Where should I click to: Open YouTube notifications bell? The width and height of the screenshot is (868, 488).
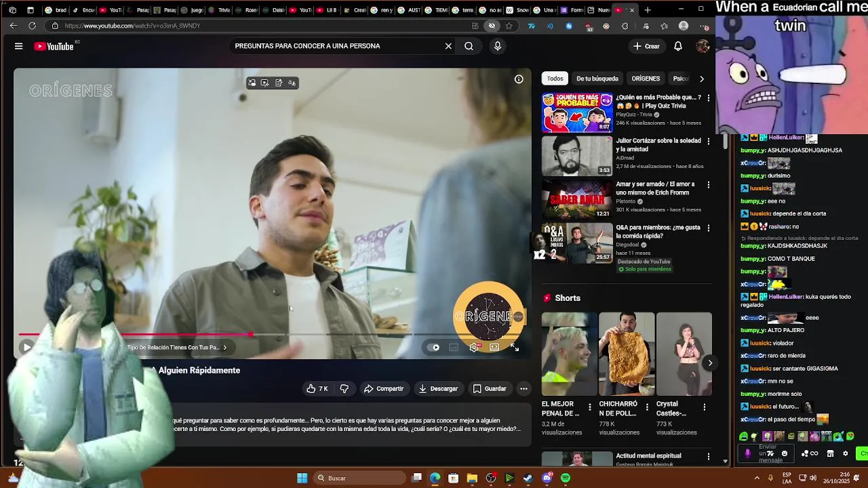(678, 46)
